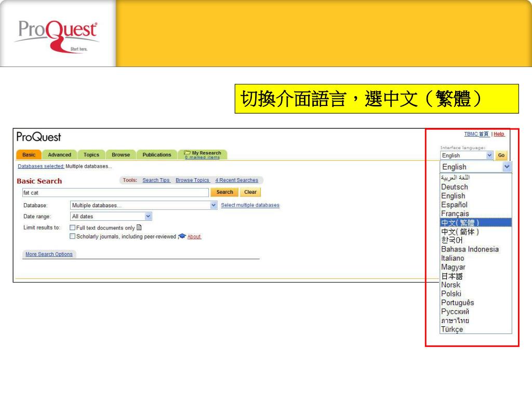Select 日本語 in the language list
532x399 pixels.
(x=476, y=276)
